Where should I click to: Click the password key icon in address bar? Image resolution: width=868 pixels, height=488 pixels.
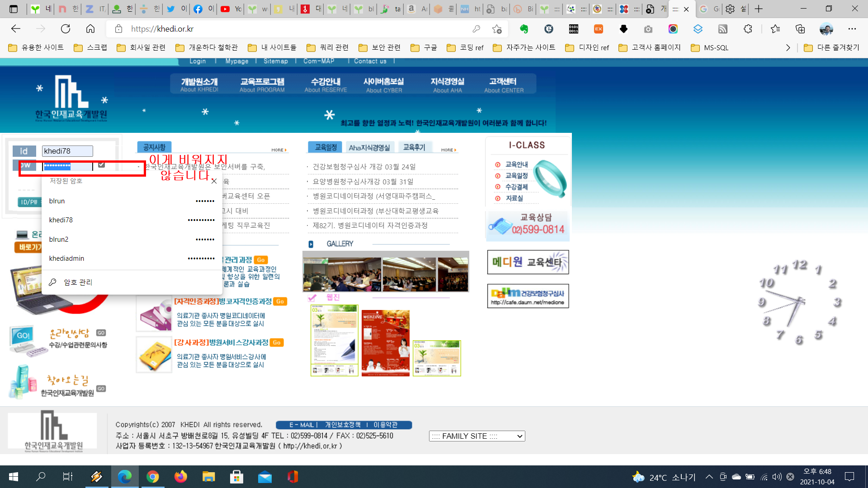pos(476,29)
